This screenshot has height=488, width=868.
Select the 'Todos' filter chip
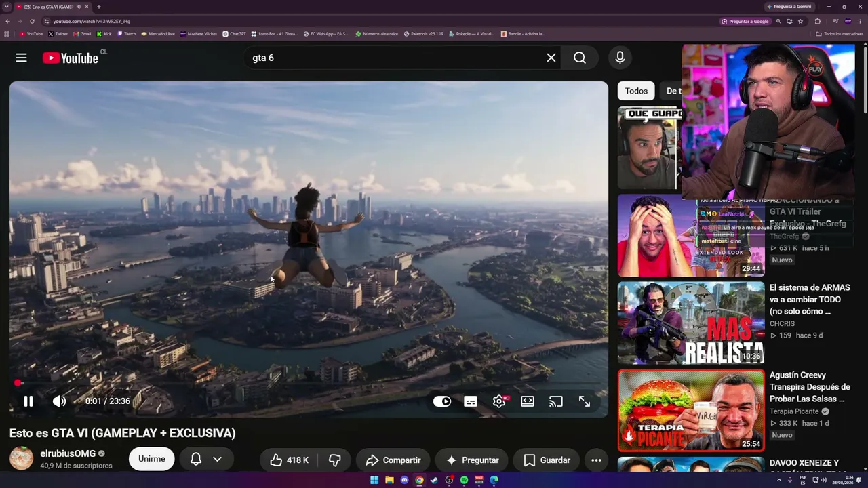[636, 91]
